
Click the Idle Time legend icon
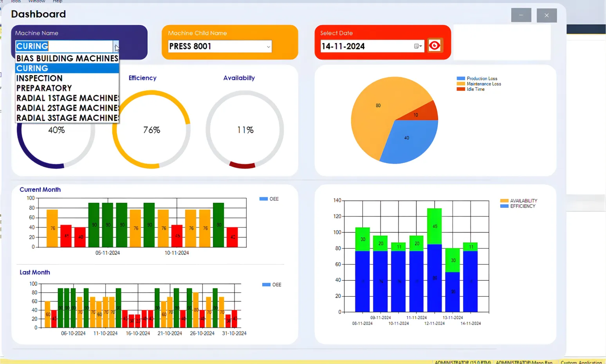tap(460, 89)
